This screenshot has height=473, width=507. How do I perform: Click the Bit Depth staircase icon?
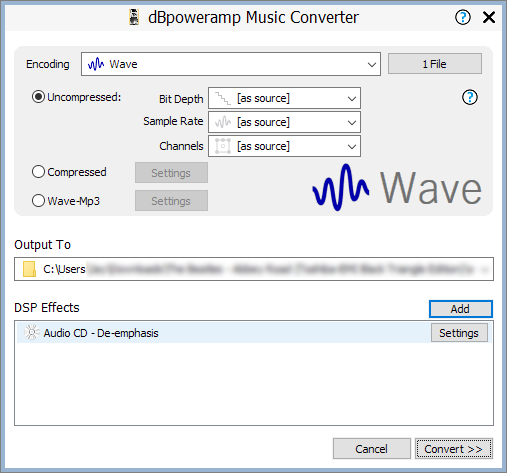click(223, 98)
